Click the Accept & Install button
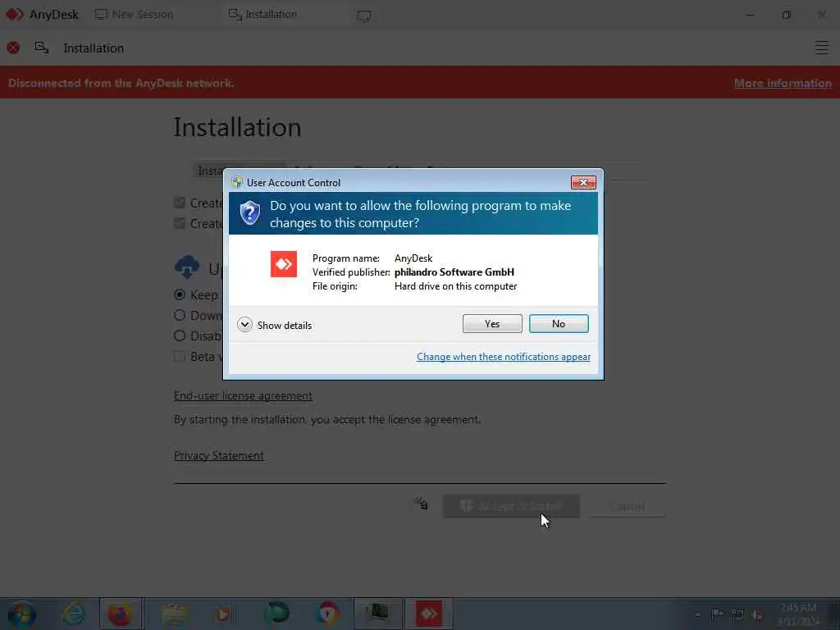The height and width of the screenshot is (630, 840). (x=511, y=506)
